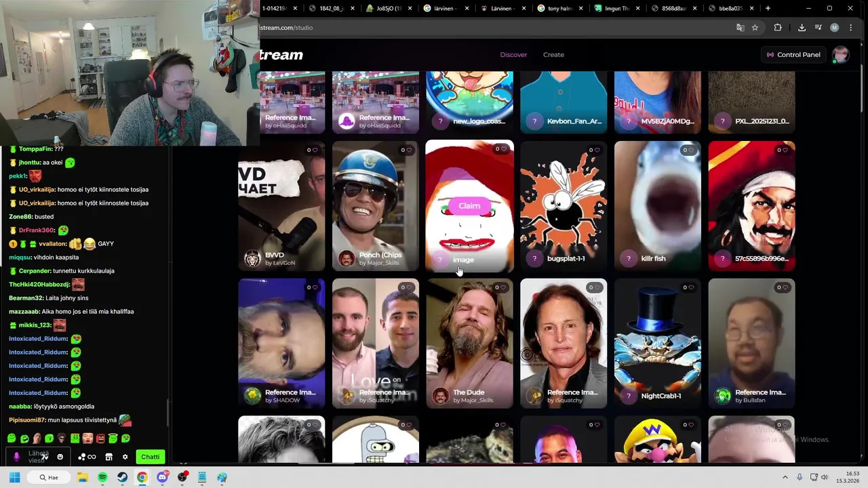The height and width of the screenshot is (488, 868).
Task: Open OBS Studio from the taskbar
Action: (182, 477)
